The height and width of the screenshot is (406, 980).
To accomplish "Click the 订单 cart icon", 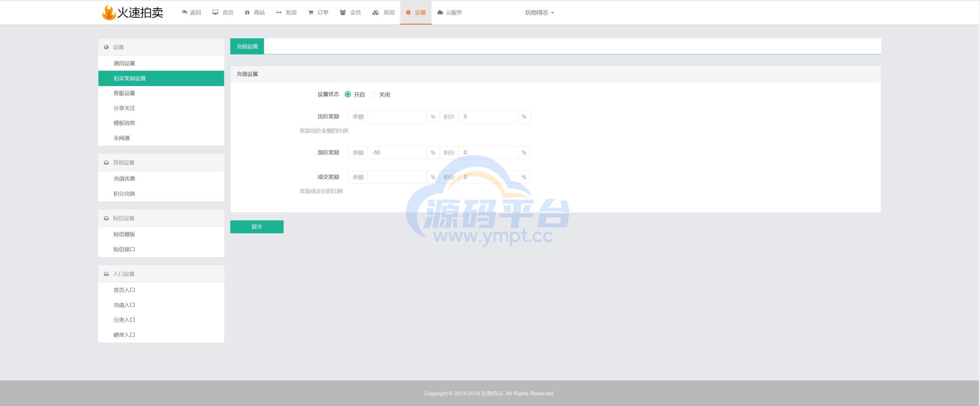I will pos(311,12).
